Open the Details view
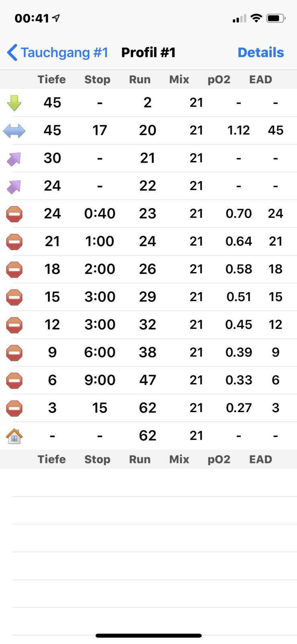This screenshot has height=644, width=297. point(260,52)
